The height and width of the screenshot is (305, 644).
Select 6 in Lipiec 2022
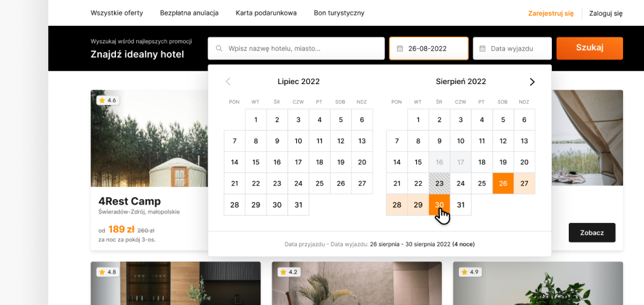click(x=362, y=120)
